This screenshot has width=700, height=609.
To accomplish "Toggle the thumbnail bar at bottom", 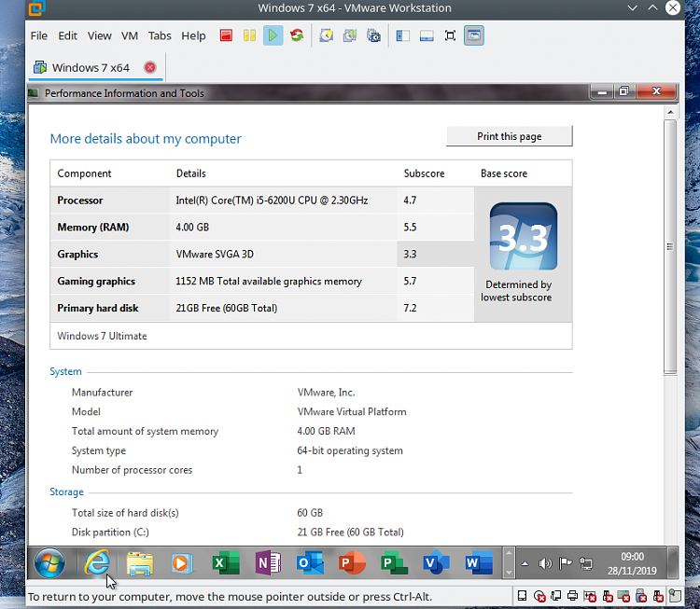I will coord(427,35).
